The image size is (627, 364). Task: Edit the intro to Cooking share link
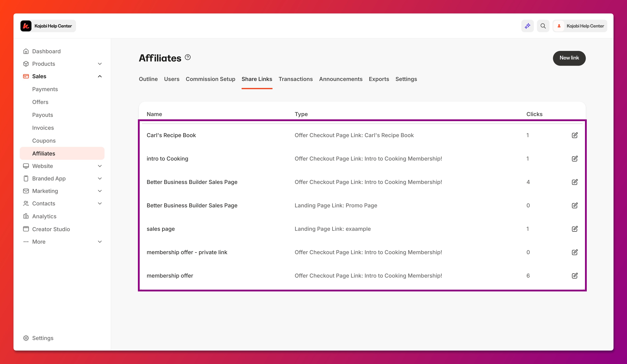click(x=574, y=159)
